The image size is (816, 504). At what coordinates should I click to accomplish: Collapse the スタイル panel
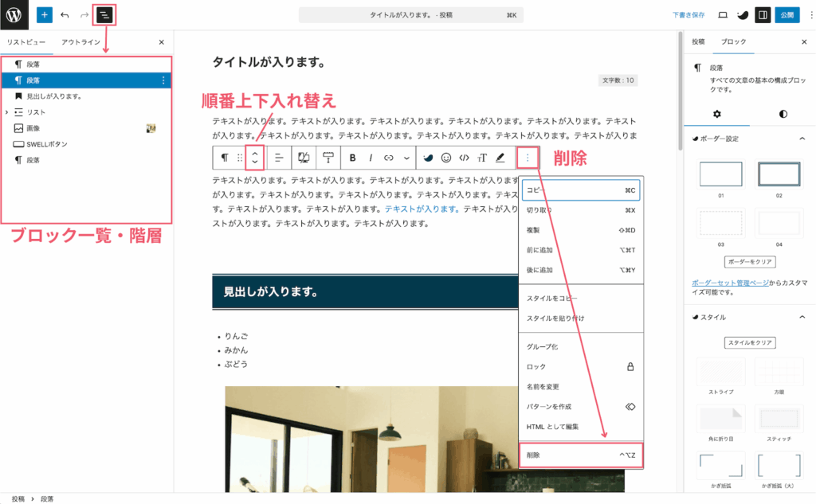(x=802, y=317)
